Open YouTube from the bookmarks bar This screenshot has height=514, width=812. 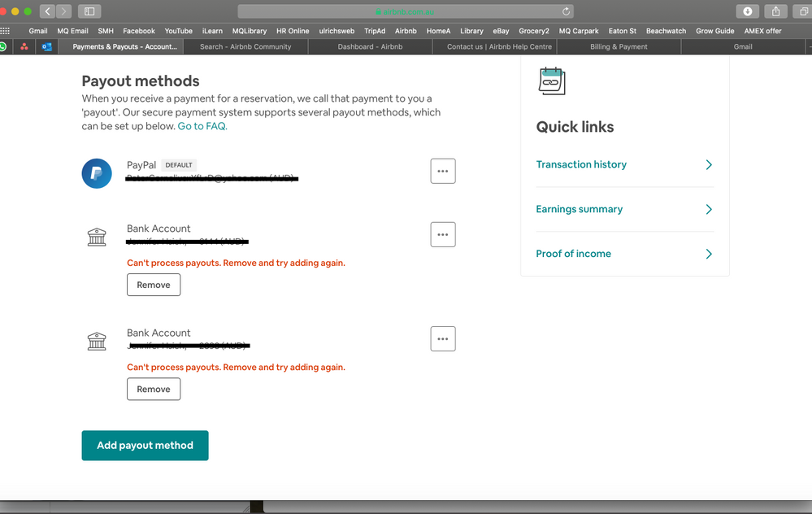point(178,30)
